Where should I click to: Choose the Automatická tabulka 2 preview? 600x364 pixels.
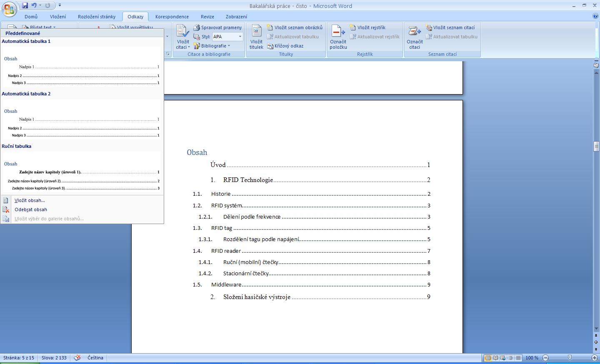click(x=82, y=119)
